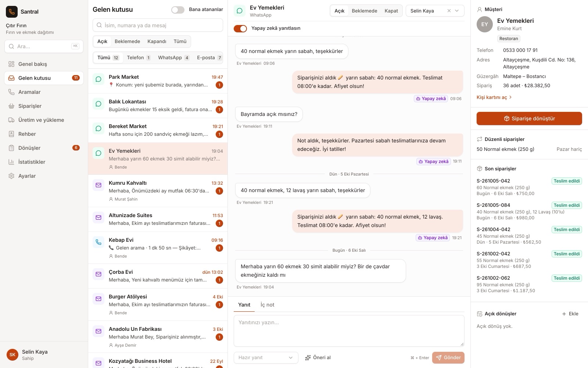Click phone icon of Kebap Evi conversation
Image resolution: width=588 pixels, height=368 pixels.
tap(98, 242)
